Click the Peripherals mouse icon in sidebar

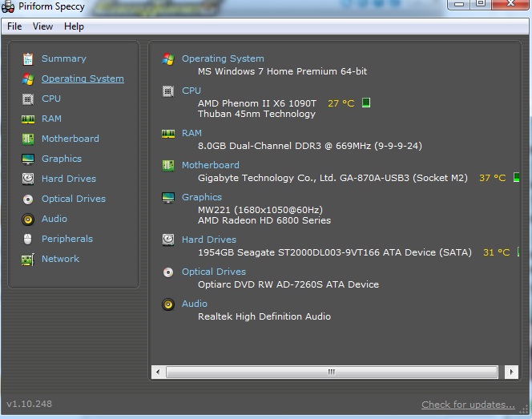coord(28,239)
